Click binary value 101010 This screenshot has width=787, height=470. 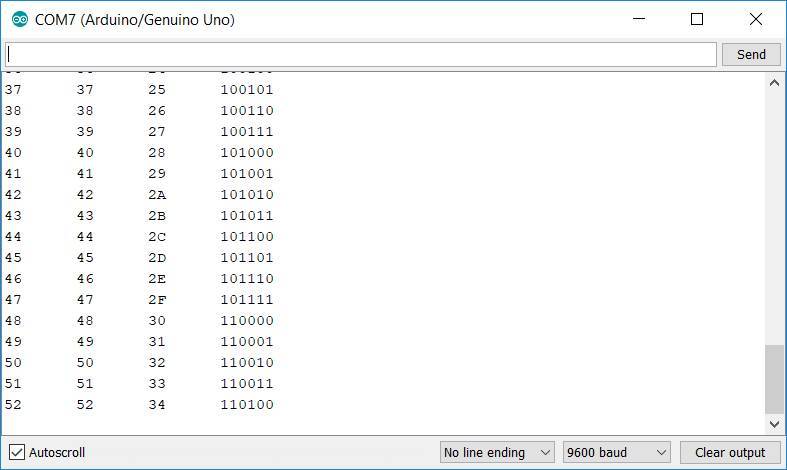tap(247, 195)
